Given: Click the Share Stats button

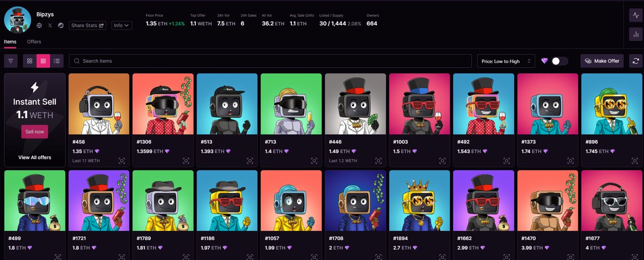Looking at the screenshot, I should (x=89, y=25).
